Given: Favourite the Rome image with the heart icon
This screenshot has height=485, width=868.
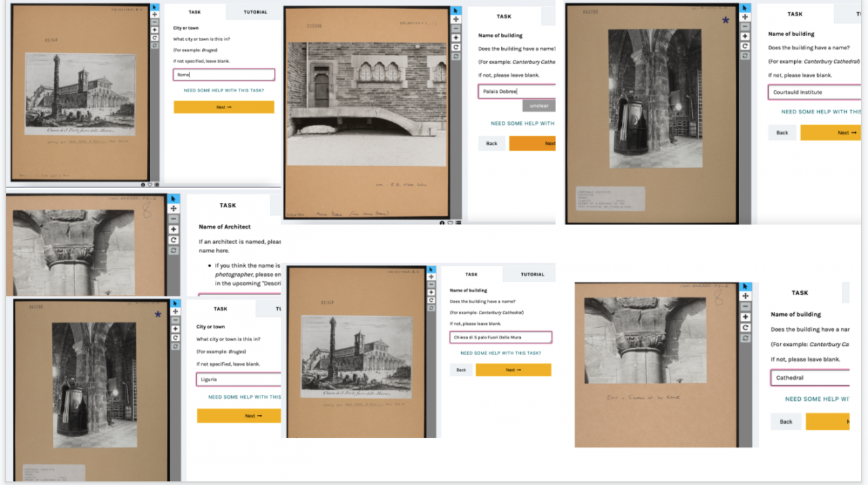Looking at the screenshot, I should click(x=150, y=184).
